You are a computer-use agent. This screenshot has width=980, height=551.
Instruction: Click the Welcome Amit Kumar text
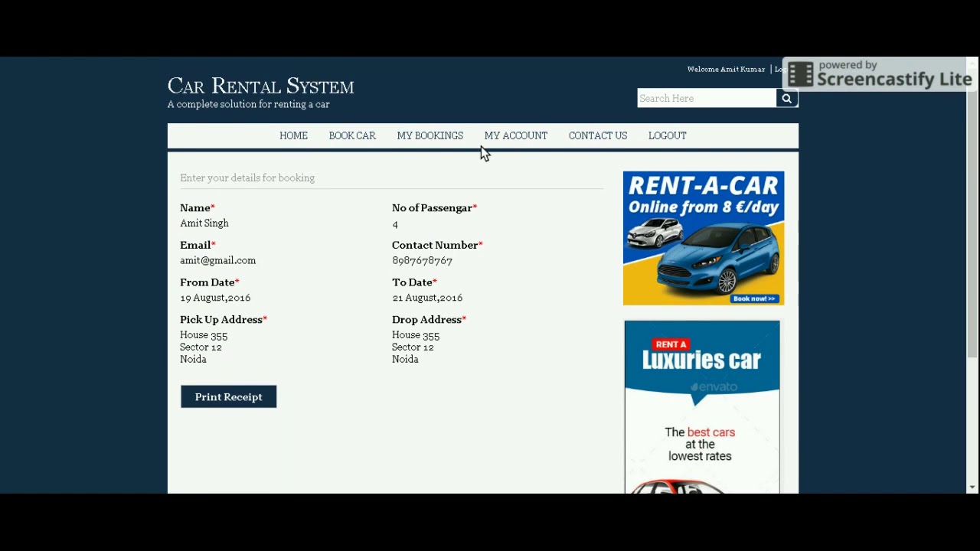(726, 69)
